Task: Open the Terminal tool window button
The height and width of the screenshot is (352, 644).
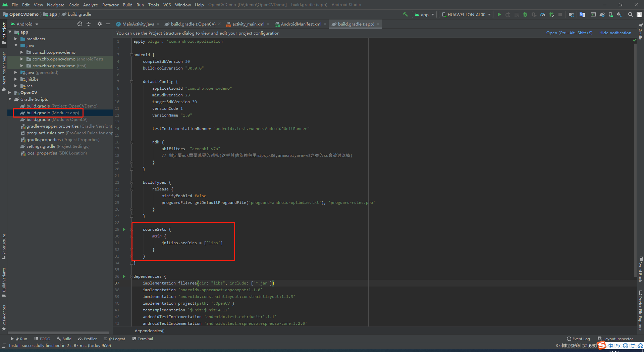Action: [143, 339]
